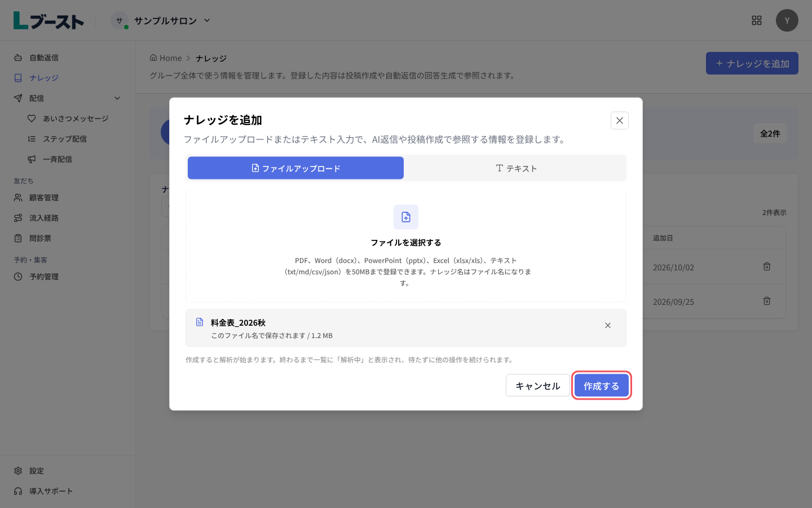The width and height of the screenshot is (812, 508).
Task: Switch to the ファイルアップロード tab
Action: pos(295,168)
